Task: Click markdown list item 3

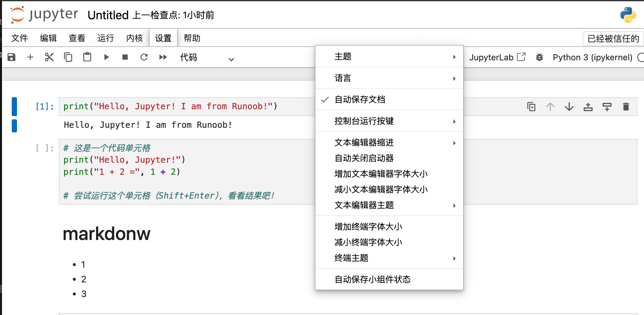Action: coord(84,294)
